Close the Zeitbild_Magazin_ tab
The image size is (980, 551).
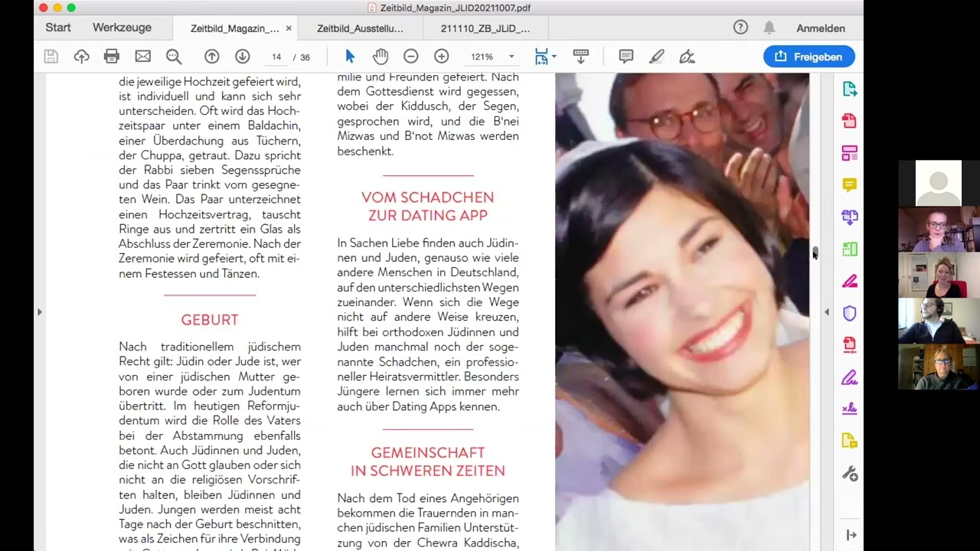289,28
